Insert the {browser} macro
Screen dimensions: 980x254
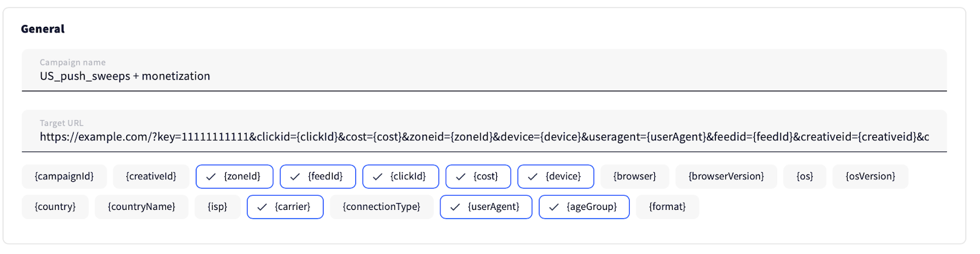click(635, 176)
